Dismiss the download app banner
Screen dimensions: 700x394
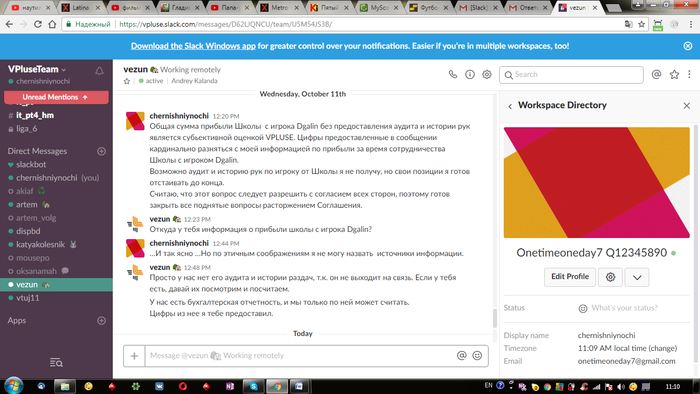688,46
